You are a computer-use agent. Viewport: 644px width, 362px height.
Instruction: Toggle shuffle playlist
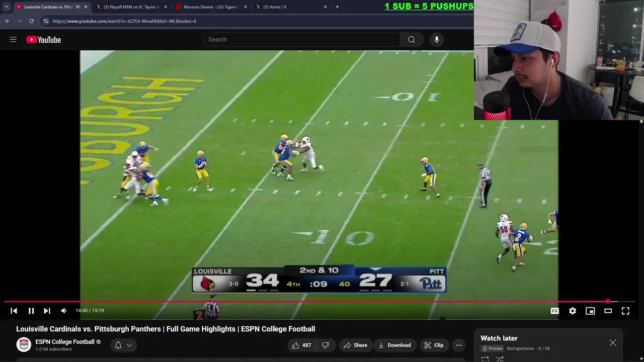(500, 358)
